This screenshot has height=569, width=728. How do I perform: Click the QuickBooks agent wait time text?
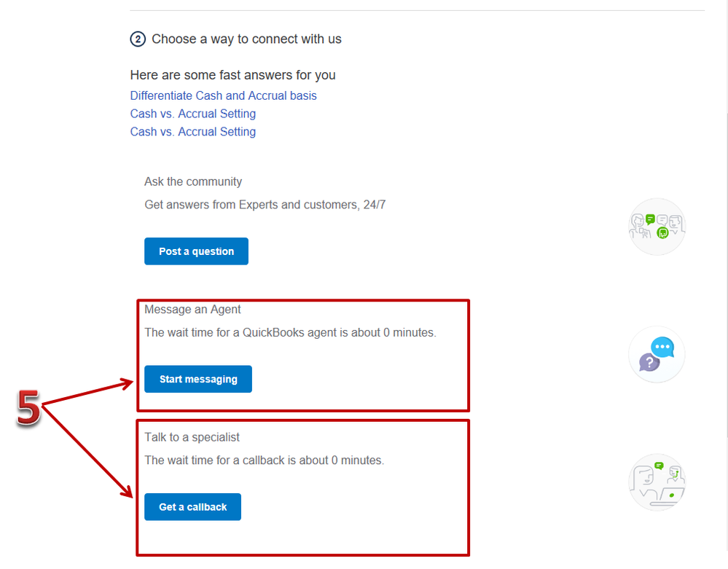[x=290, y=332]
